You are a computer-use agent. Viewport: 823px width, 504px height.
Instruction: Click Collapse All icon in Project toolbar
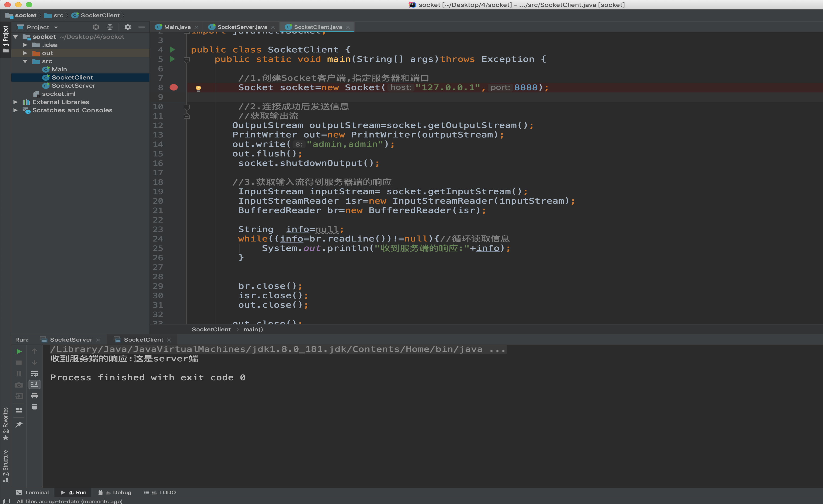(x=110, y=27)
